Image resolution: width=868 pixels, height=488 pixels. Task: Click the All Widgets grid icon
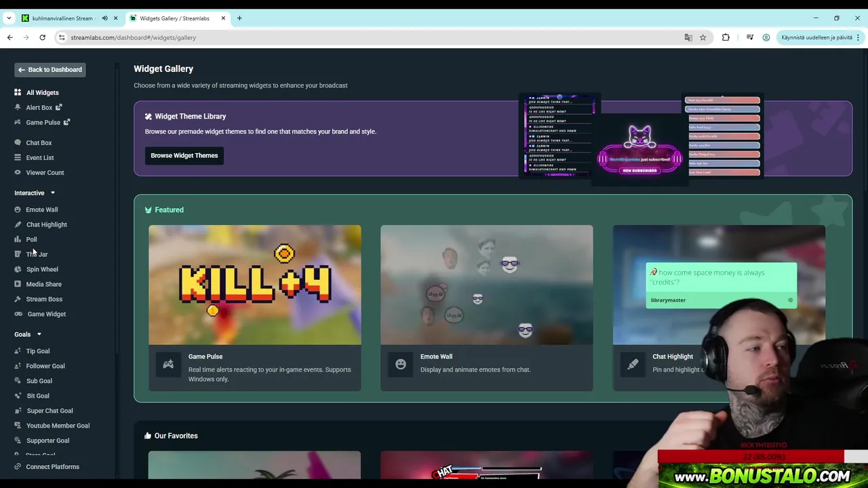[18, 92]
